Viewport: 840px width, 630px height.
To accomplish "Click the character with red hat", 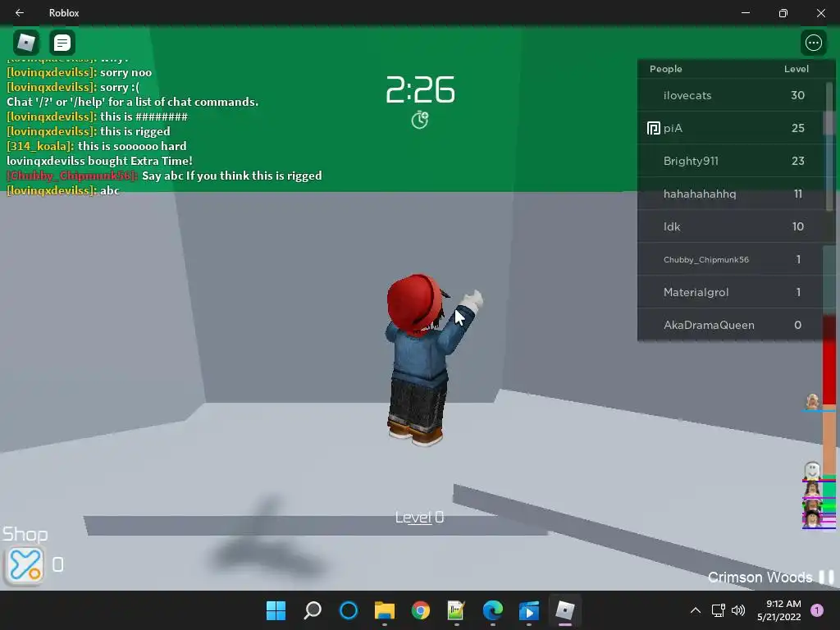I will pos(431,360).
